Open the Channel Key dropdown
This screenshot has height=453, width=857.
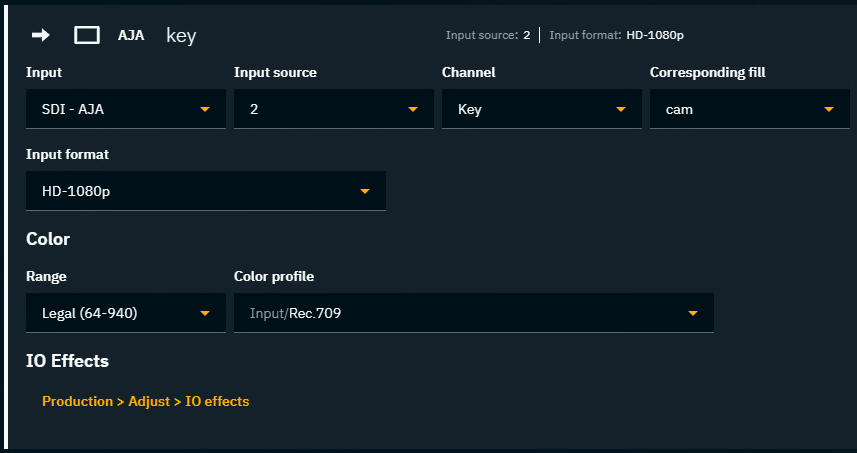541,109
